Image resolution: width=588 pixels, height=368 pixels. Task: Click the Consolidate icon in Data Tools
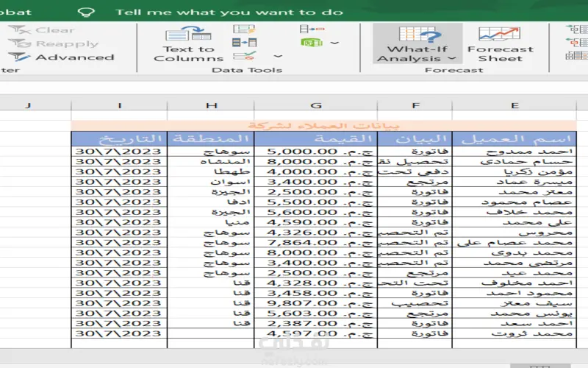[x=311, y=29]
